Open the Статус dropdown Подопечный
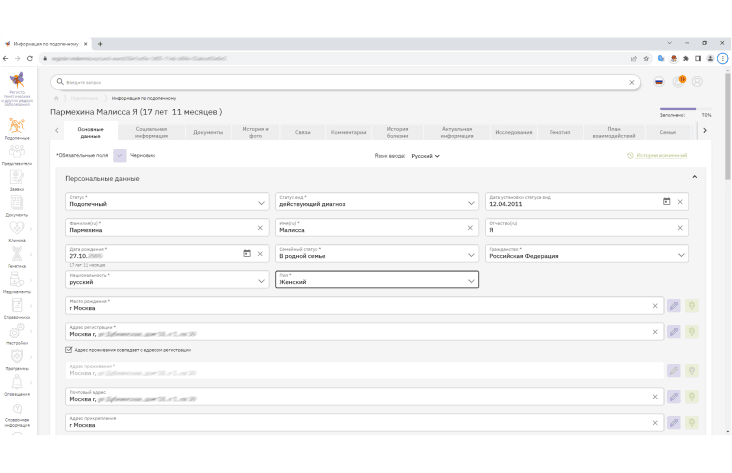 tap(167, 201)
